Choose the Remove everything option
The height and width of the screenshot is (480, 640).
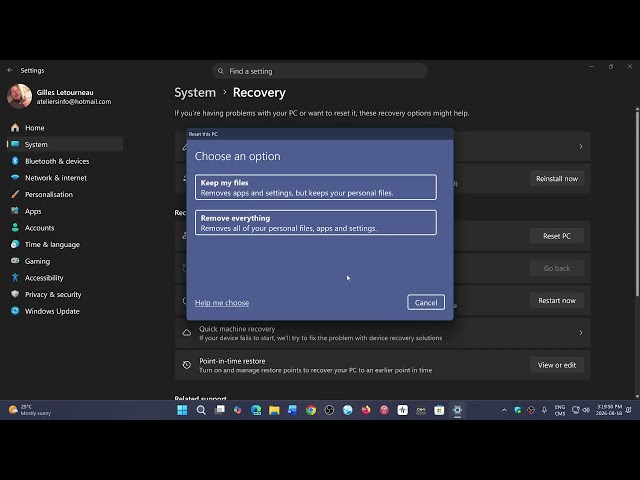click(316, 222)
